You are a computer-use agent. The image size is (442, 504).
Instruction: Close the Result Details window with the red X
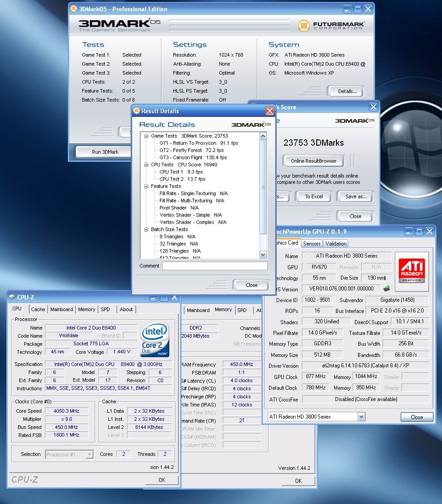[x=270, y=111]
